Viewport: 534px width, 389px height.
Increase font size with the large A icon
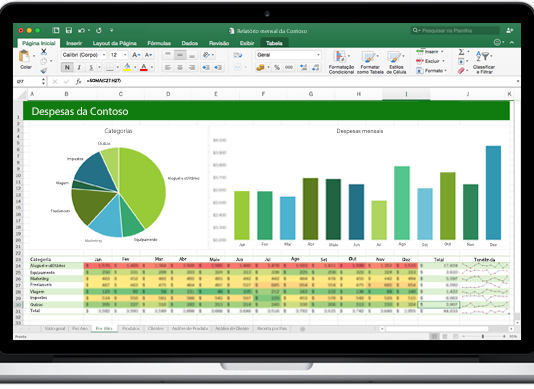(135, 55)
